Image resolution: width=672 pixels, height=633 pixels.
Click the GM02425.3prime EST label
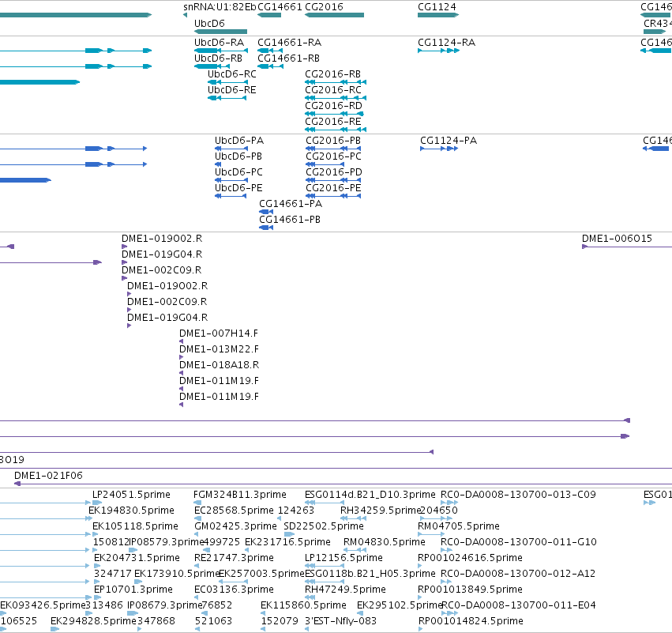point(236,526)
